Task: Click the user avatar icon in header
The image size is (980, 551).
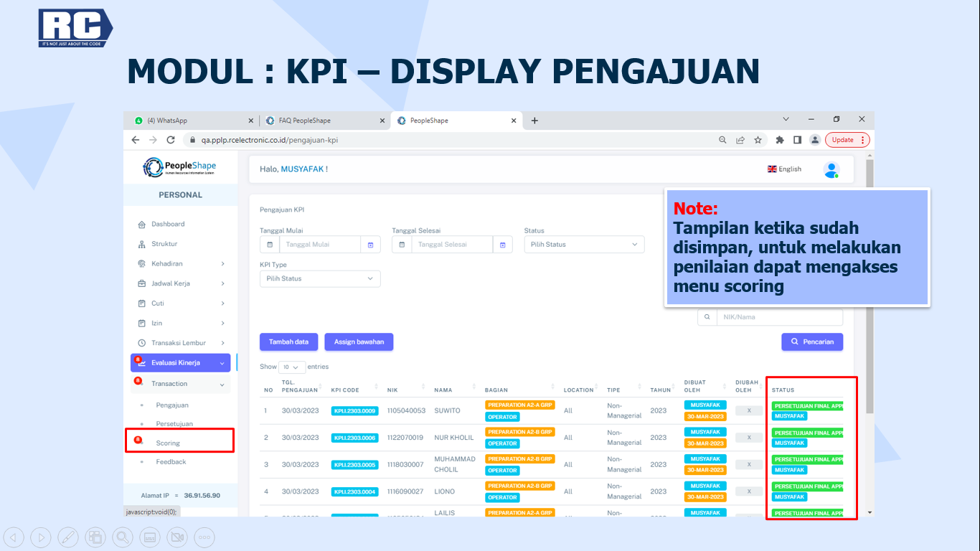Action: tap(831, 169)
